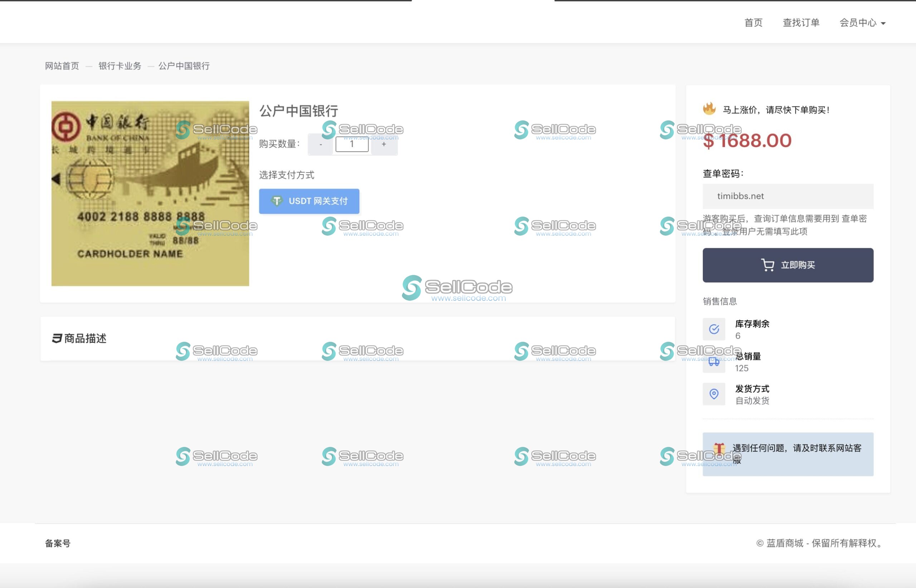Click the price $1688.00
Viewport: 916px width, 588px height.
[x=747, y=141]
